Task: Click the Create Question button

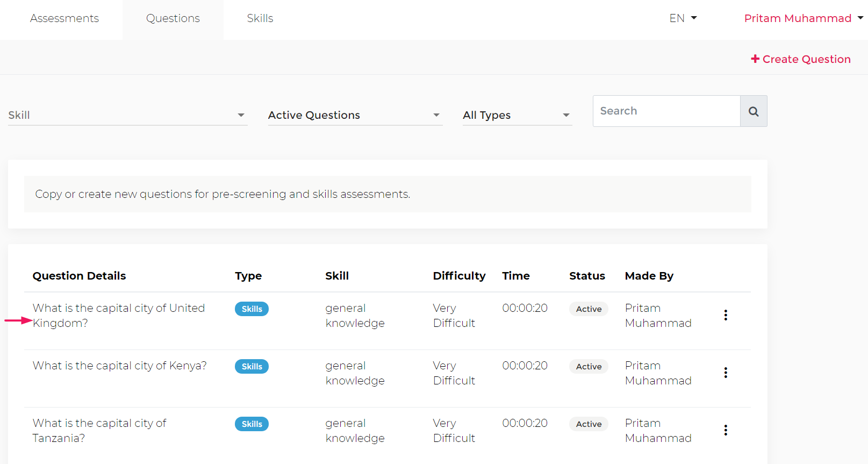Action: point(801,59)
